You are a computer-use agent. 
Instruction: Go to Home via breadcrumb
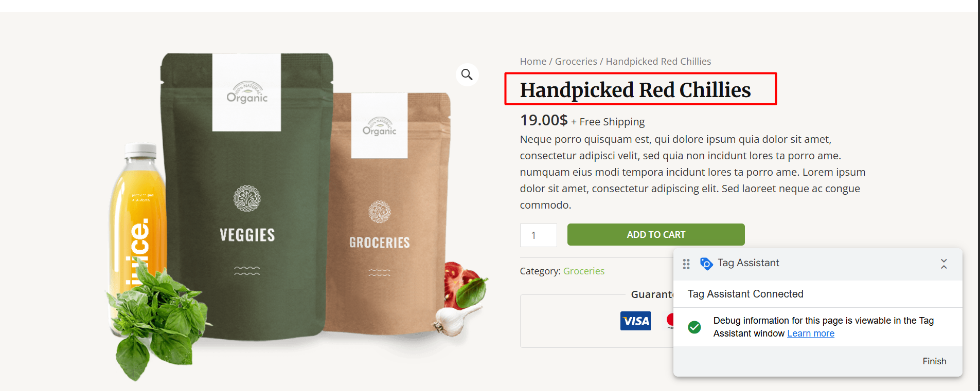tap(533, 61)
